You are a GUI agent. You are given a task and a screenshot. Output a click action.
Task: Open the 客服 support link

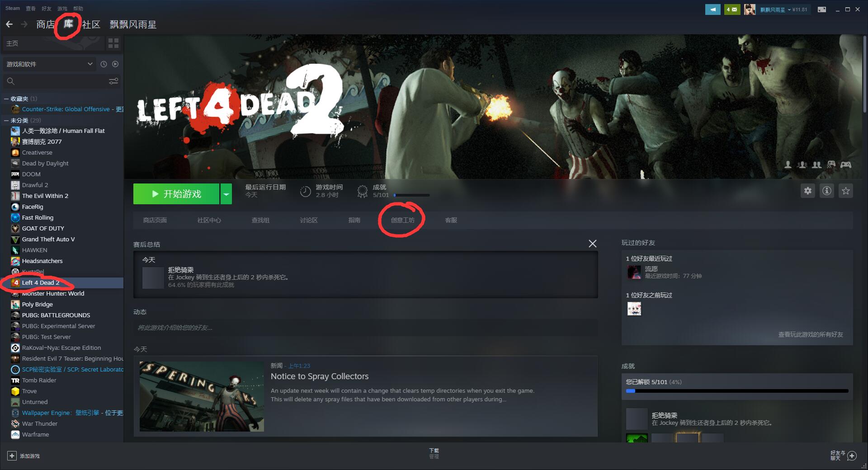coord(451,220)
